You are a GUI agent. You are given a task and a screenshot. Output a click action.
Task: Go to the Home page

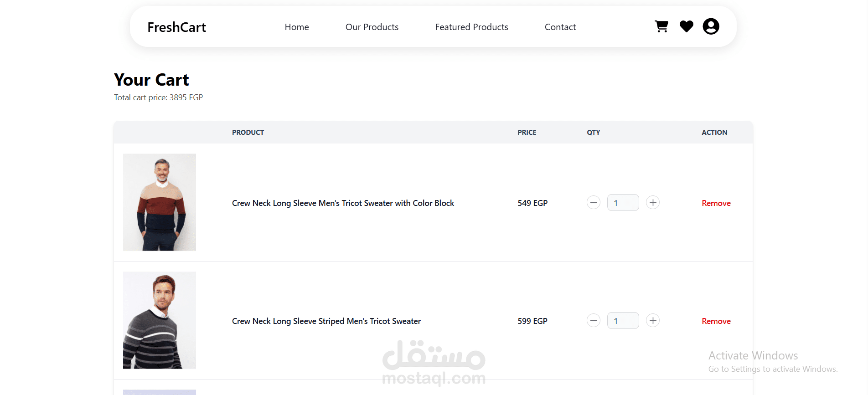pos(297,27)
